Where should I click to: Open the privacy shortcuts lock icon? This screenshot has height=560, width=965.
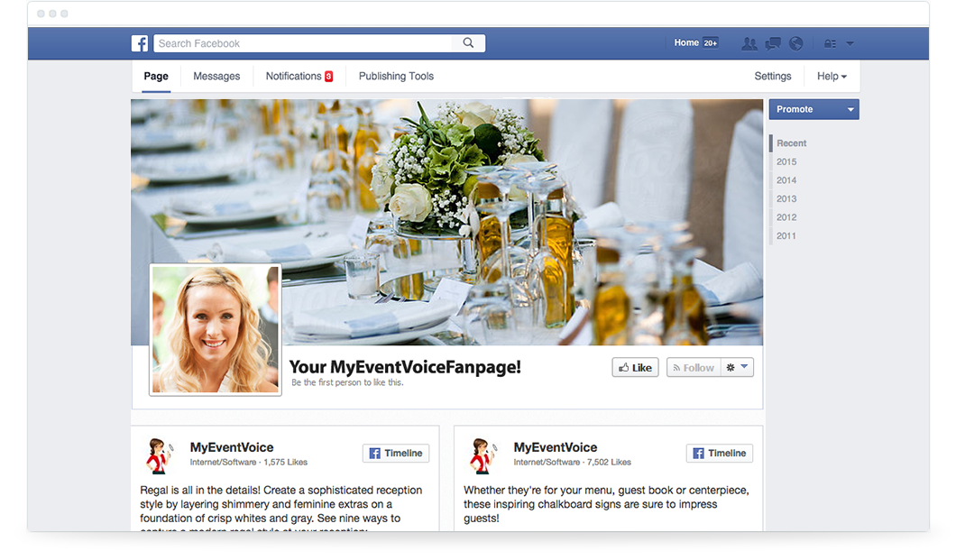point(831,43)
